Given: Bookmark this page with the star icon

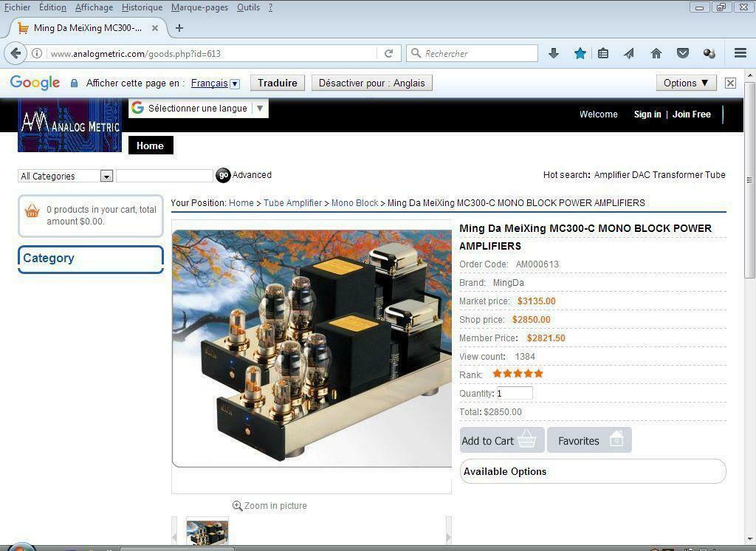Looking at the screenshot, I should point(580,53).
